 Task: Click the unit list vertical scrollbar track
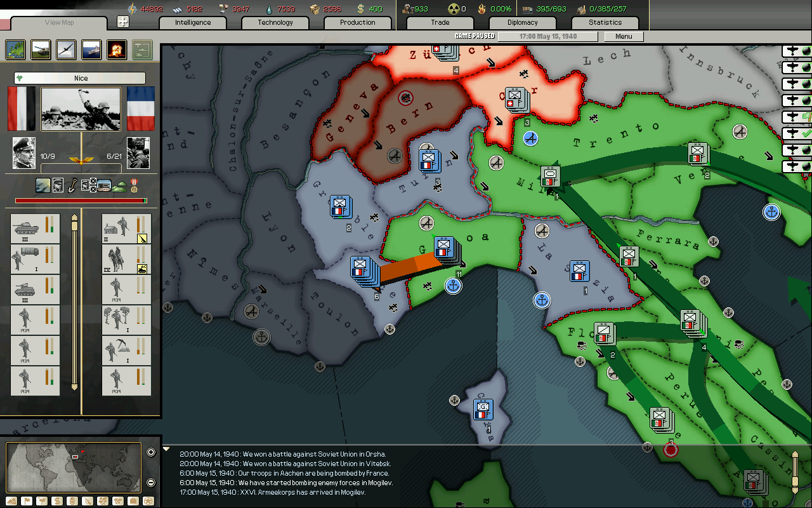pyautogui.click(x=74, y=302)
